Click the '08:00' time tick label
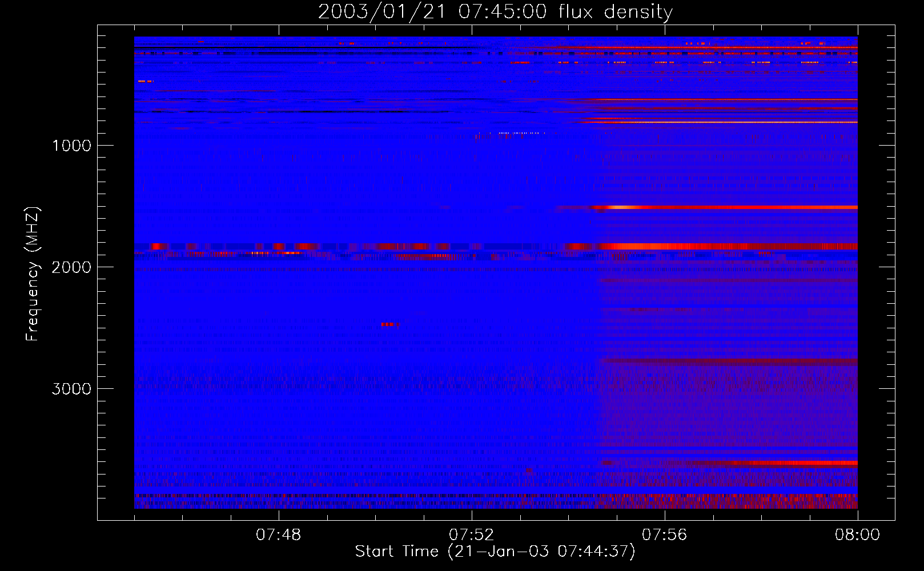The width and height of the screenshot is (924, 571). 857,535
